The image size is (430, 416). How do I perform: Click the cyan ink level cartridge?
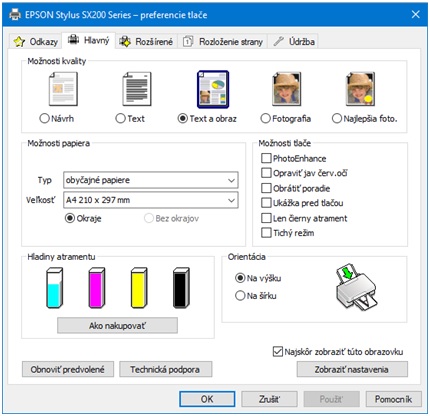point(55,288)
